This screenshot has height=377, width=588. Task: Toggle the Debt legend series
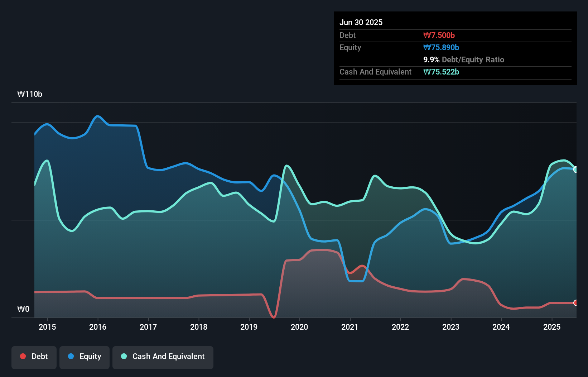[34, 357]
